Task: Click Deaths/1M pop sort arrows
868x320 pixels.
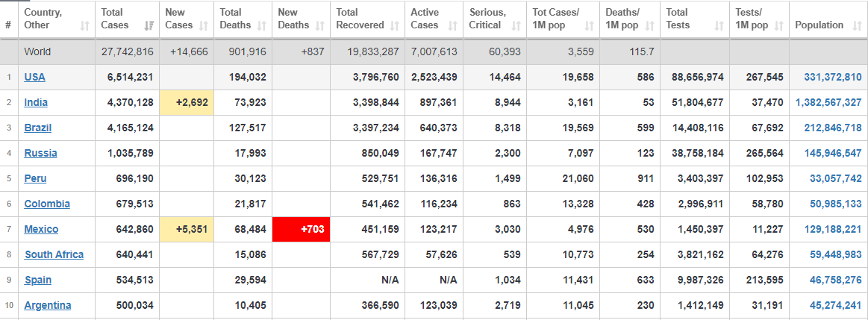Action: (x=650, y=25)
